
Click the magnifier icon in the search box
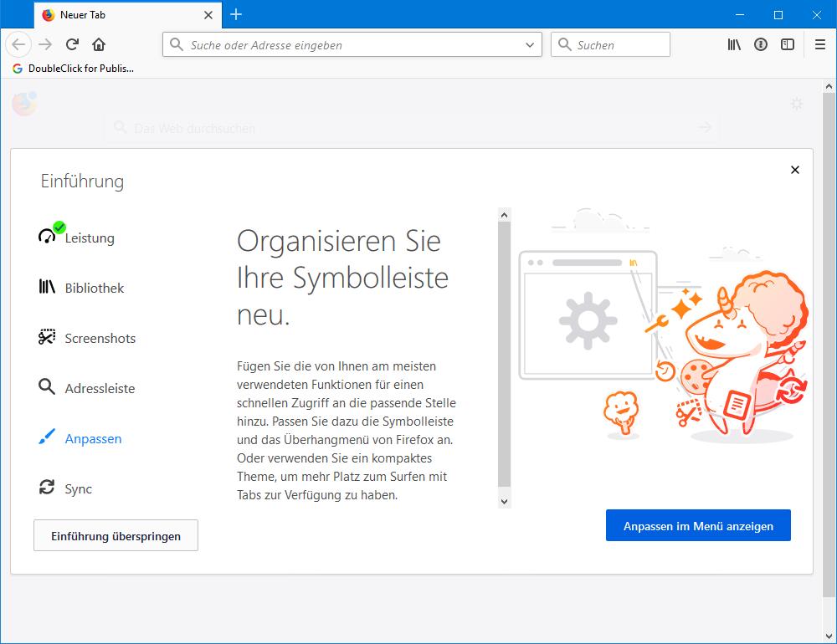(x=565, y=44)
